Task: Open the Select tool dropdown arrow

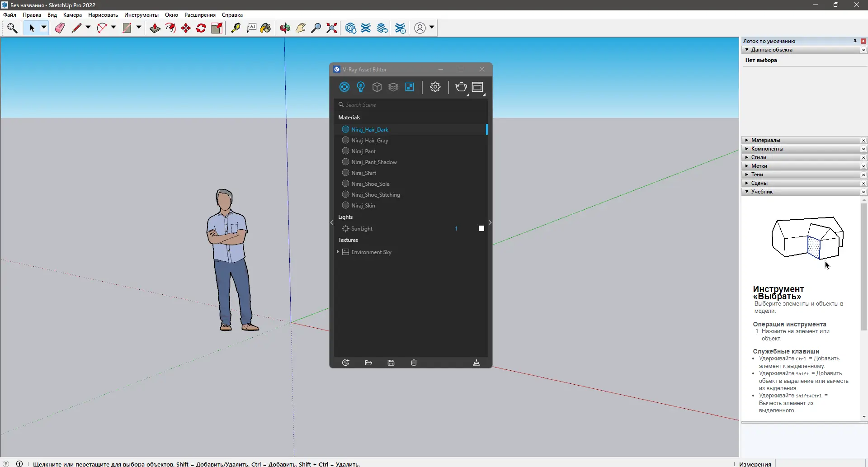Action: [x=44, y=28]
